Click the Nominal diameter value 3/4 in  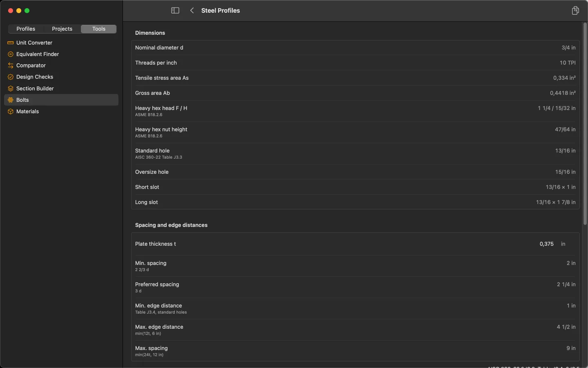pyautogui.click(x=568, y=48)
